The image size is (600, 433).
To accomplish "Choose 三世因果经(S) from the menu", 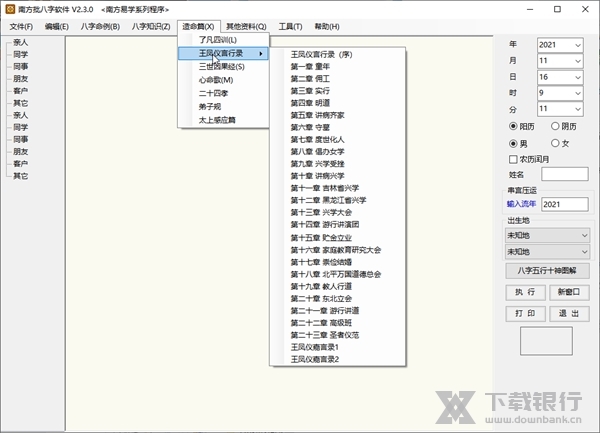I will point(223,67).
